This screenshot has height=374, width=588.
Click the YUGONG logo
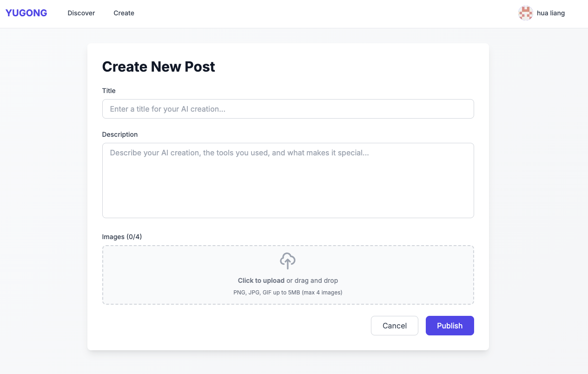tap(26, 13)
